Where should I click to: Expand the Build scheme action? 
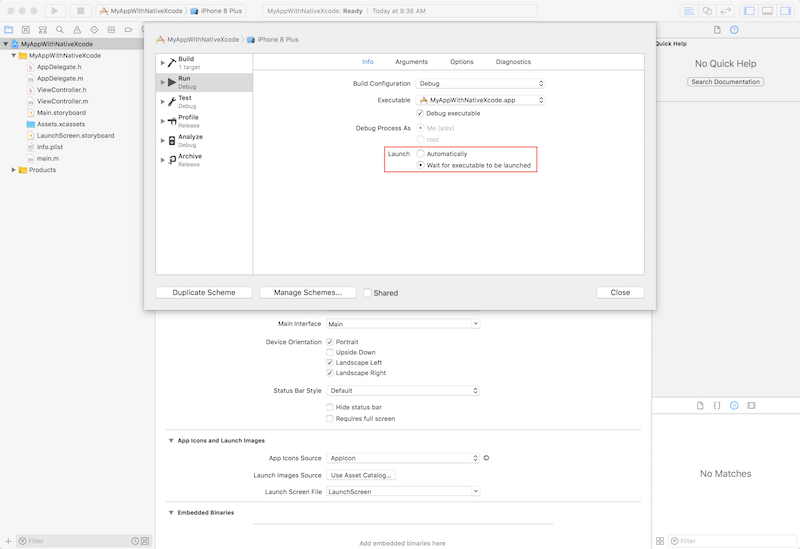point(163,63)
